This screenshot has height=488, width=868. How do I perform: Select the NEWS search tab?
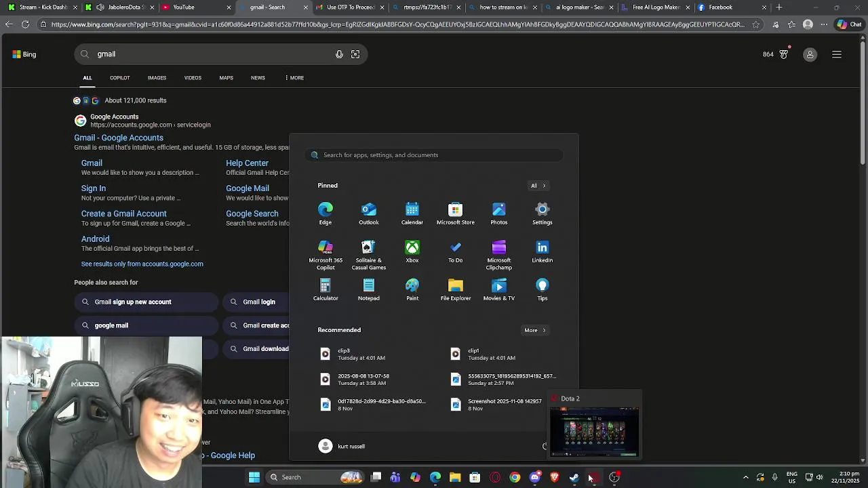tap(258, 78)
